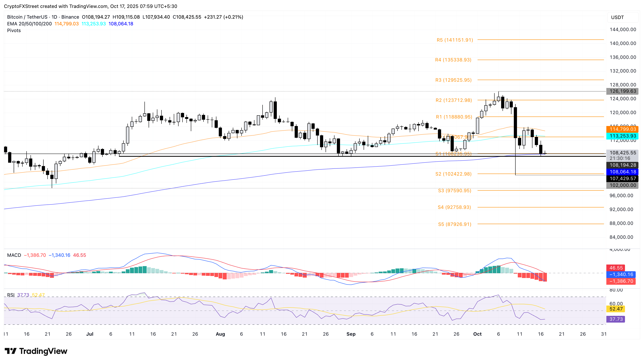The image size is (644, 363).
Task: Click the RSI indicator label
Action: [x=11, y=295]
